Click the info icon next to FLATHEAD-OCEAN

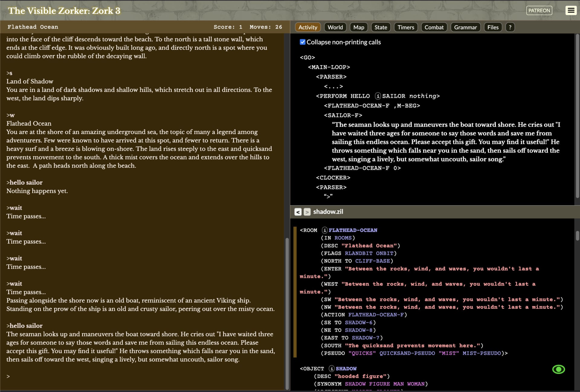(324, 230)
